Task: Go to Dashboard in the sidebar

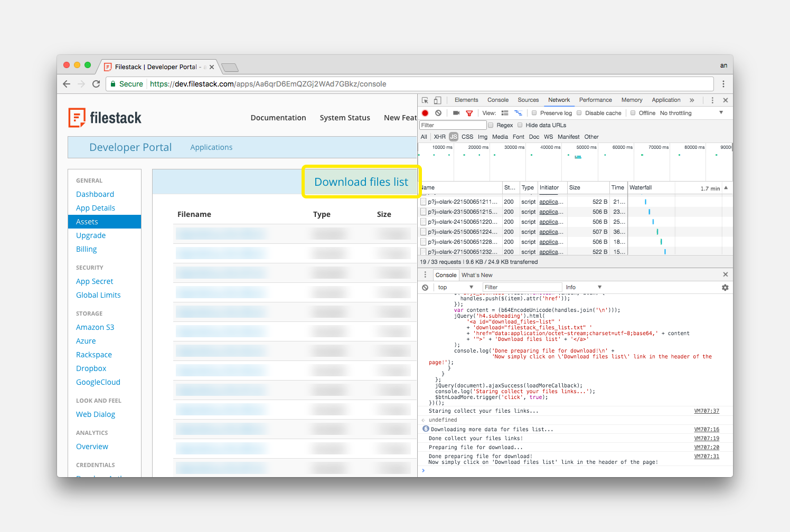Action: click(x=95, y=194)
